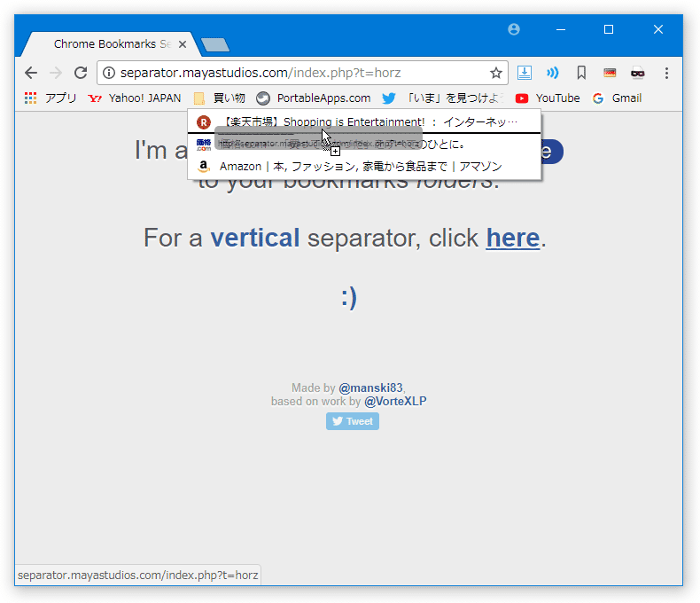Click the address bar URL field
700x603 pixels.
click(295, 73)
